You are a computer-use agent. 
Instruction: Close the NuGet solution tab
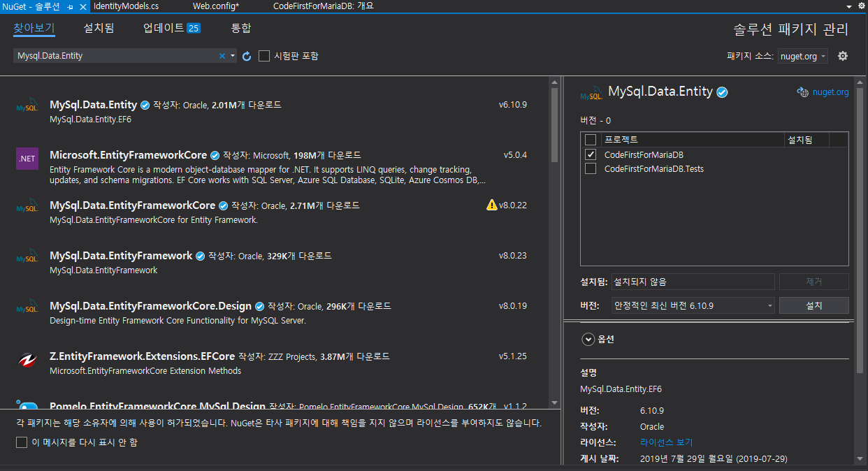(83, 6)
